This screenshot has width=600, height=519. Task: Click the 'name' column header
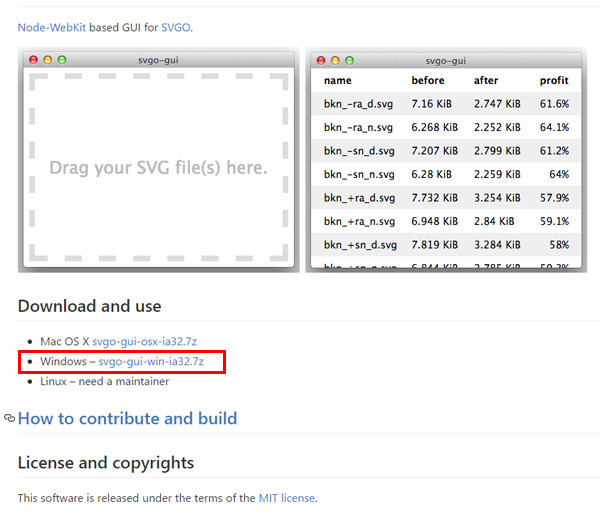click(338, 80)
